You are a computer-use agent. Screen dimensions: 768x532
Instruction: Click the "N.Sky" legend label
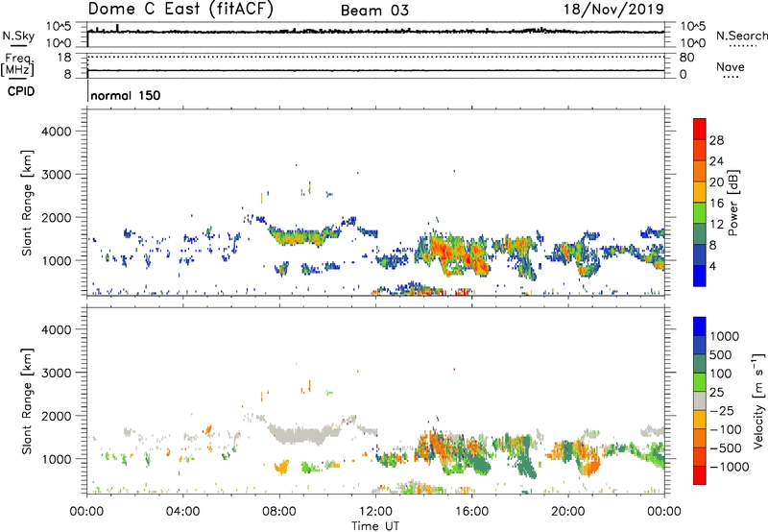click(18, 36)
